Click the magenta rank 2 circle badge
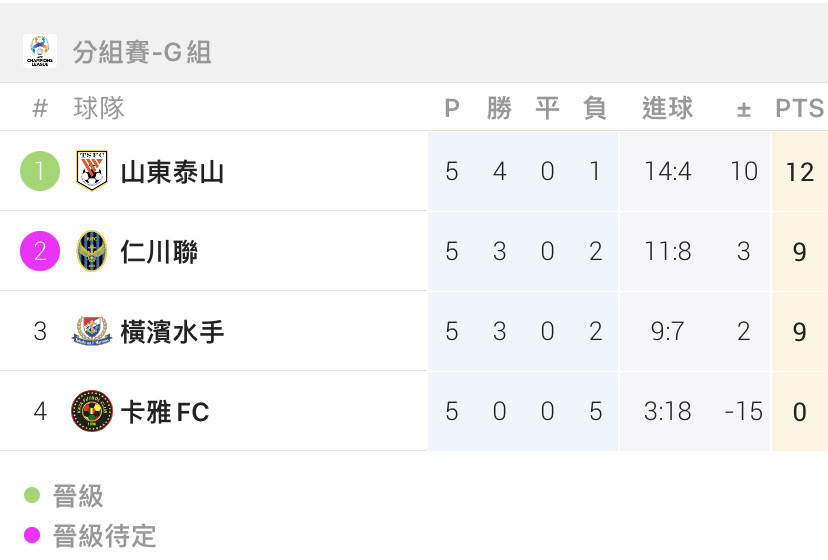The image size is (828, 560). (40, 251)
